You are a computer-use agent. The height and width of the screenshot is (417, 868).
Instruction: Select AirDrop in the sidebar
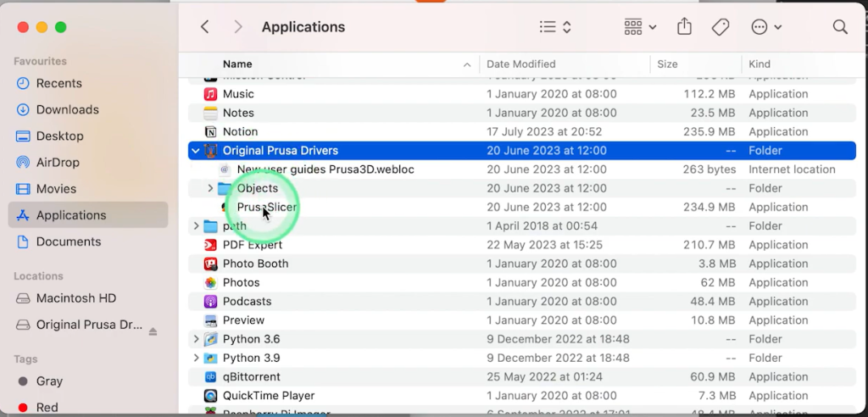tap(58, 162)
